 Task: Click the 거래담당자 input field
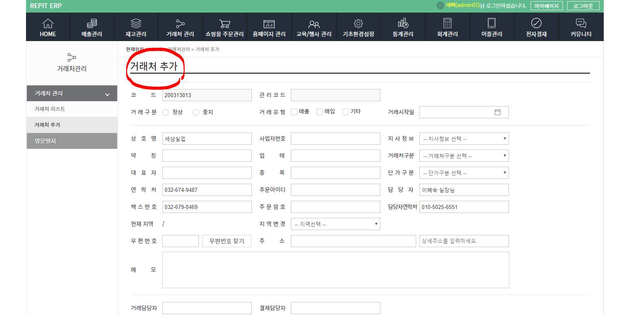click(207, 308)
